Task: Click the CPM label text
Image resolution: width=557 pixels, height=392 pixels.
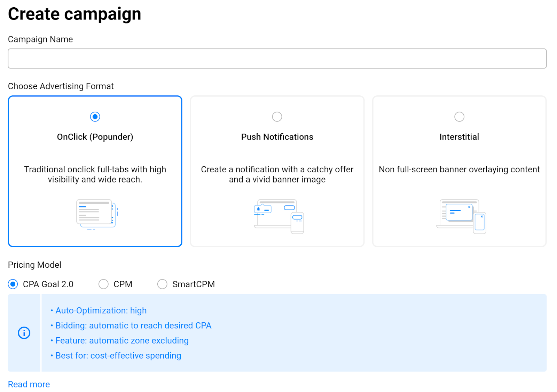Action: [123, 284]
